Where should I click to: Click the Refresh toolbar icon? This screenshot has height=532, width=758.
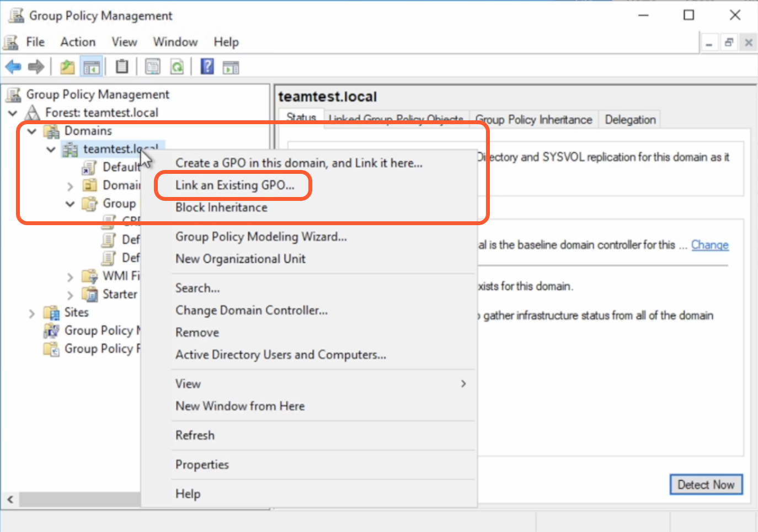pos(177,67)
